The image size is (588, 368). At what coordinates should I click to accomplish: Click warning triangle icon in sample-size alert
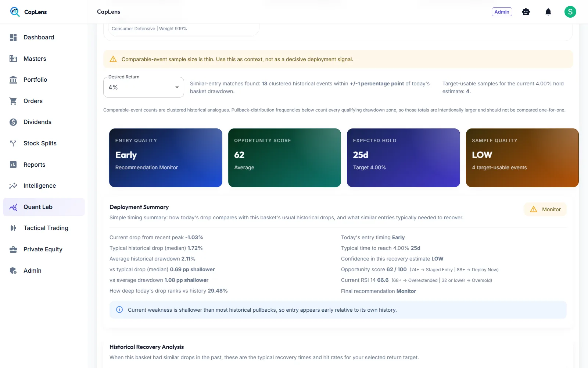(x=113, y=59)
